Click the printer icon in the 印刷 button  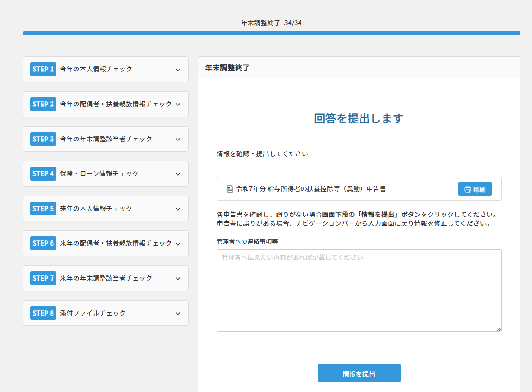tap(467, 189)
